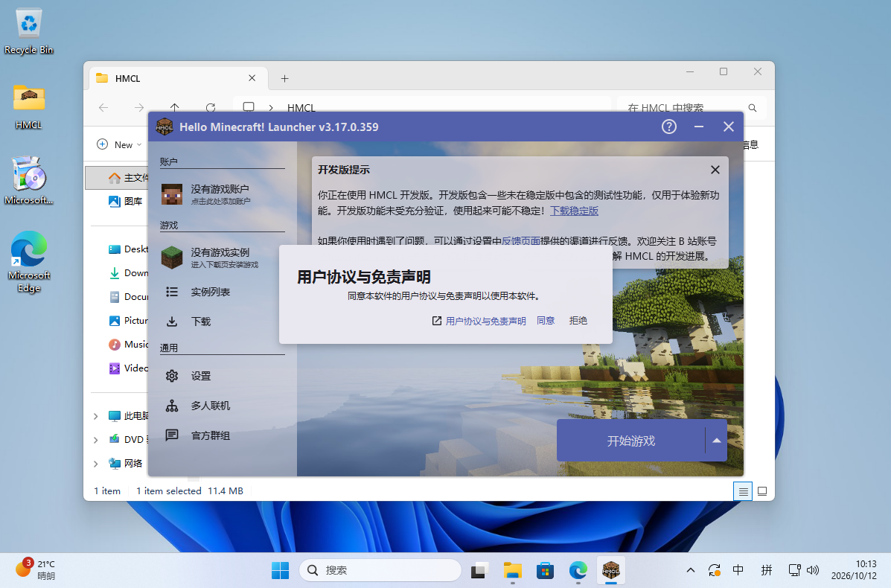Expand the DVD drive tree node
Screen dimensions: 891x588
95,440
